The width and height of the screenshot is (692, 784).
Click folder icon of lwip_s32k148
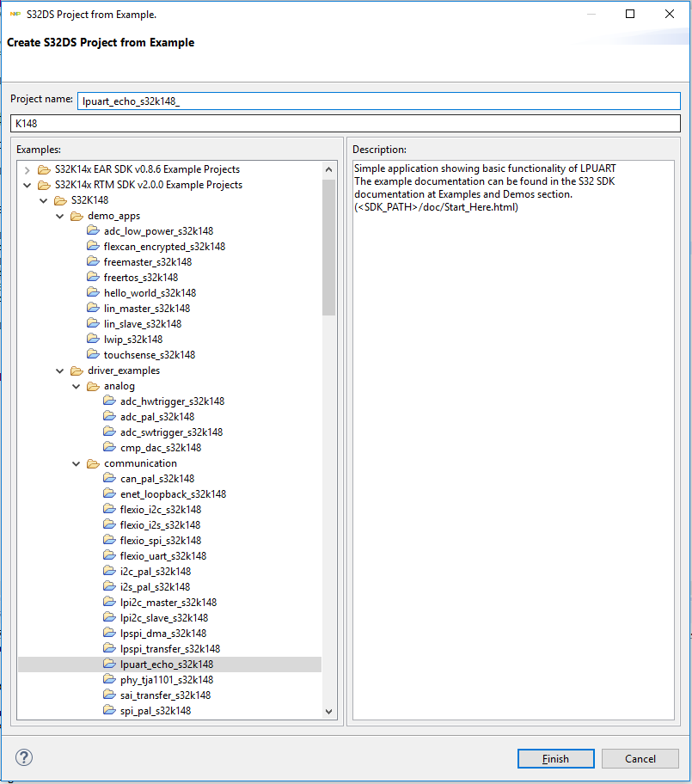click(93, 339)
